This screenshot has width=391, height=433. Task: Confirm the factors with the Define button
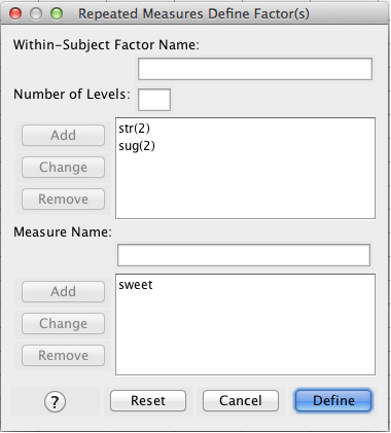coord(333,401)
